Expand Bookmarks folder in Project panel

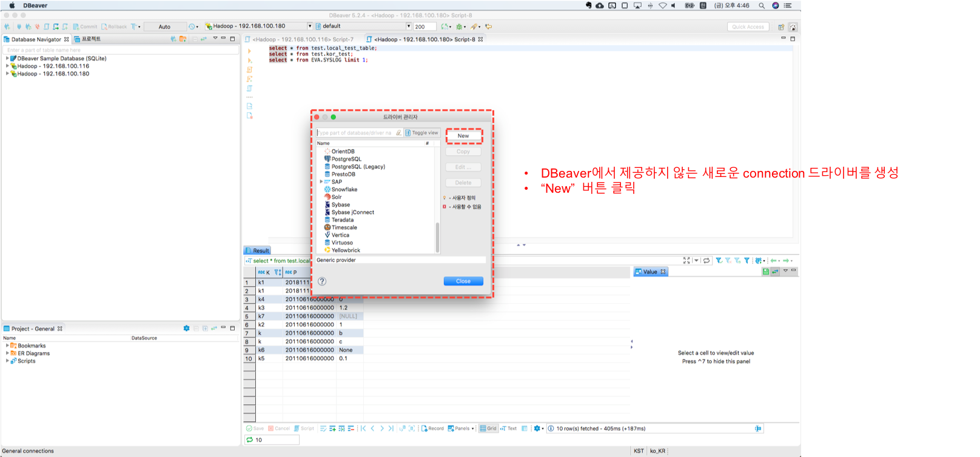(x=7, y=345)
